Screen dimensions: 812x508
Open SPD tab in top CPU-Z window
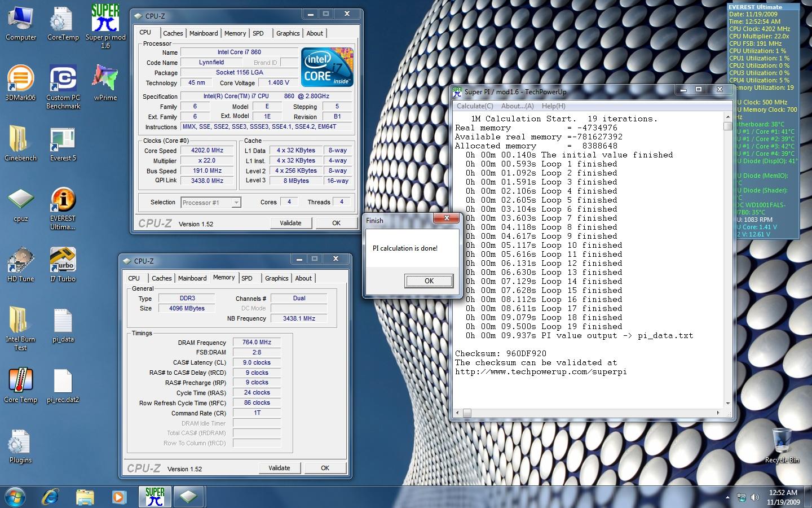258,33
